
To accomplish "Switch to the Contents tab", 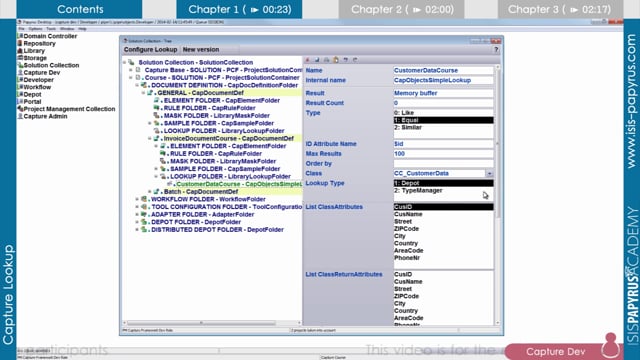I will click(80, 9).
